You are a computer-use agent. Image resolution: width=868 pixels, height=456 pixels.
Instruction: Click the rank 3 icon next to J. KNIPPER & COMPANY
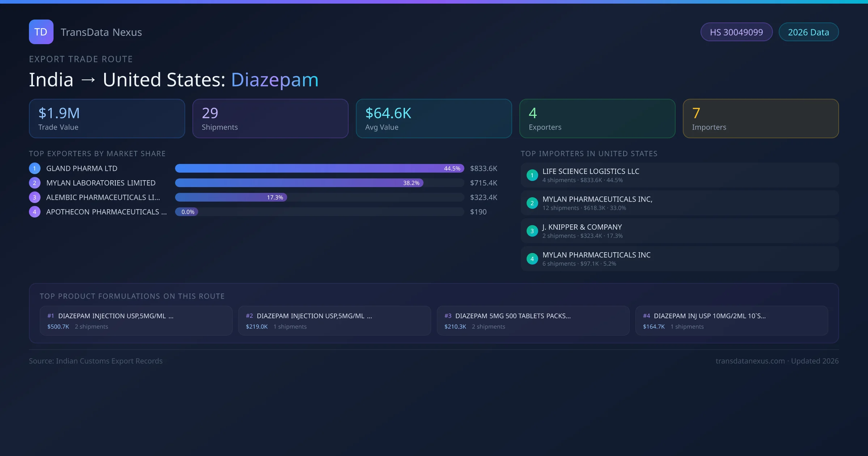click(x=532, y=231)
